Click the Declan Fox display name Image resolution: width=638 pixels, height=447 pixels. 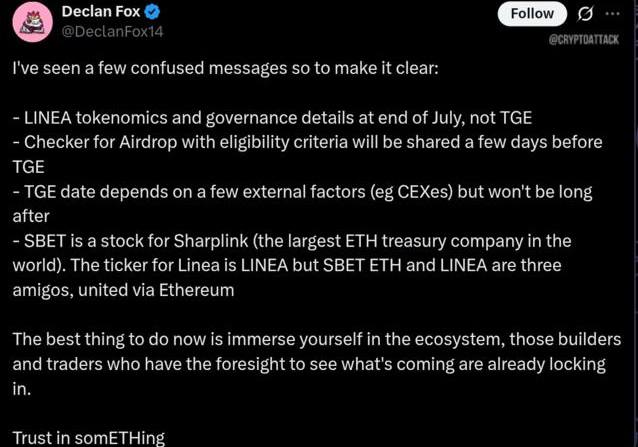tap(101, 12)
